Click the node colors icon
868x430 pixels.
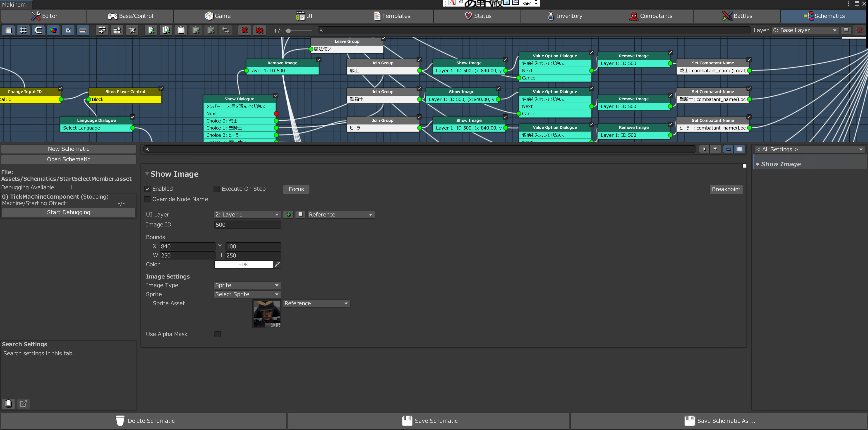click(53, 30)
